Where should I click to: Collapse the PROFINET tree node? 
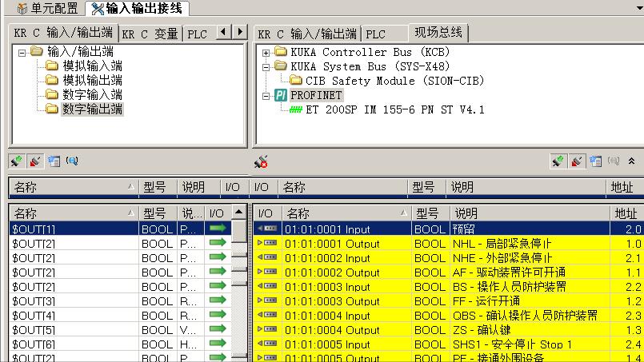(x=266, y=96)
